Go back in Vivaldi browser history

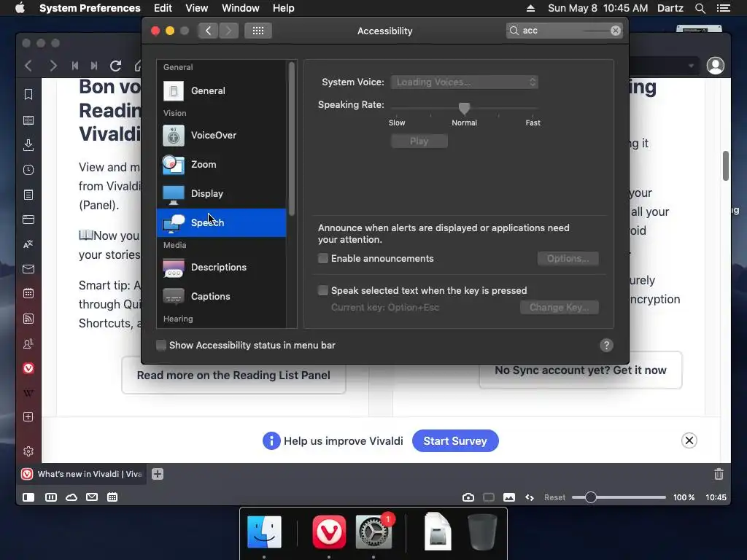pos(28,66)
